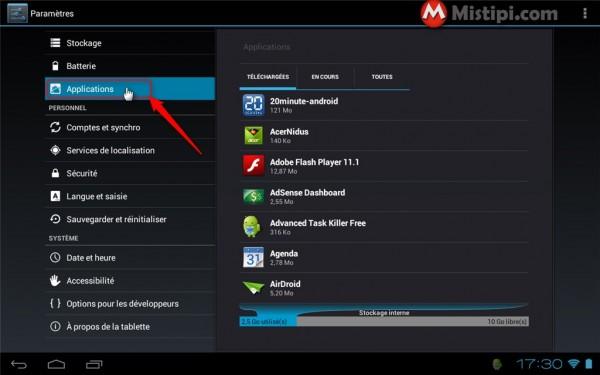Screen dimensions: 600x375
Task: Open Adobe Flash Player 11.1 entry
Action: (384, 166)
